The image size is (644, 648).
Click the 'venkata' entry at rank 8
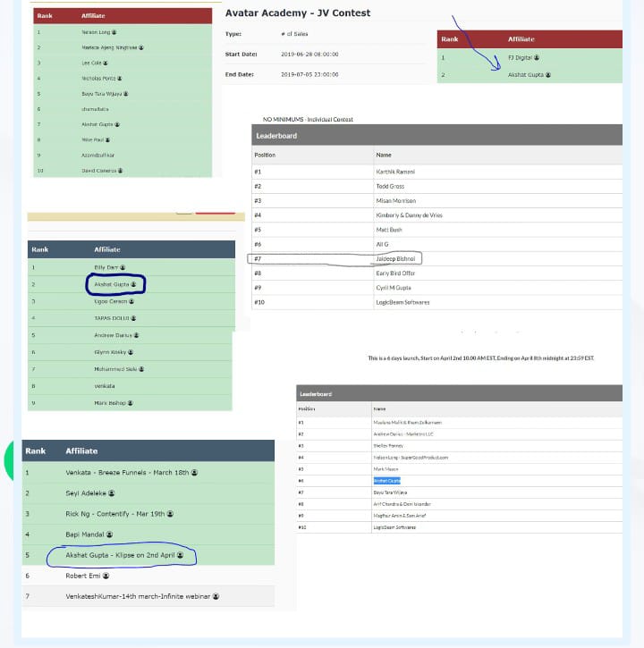coord(105,386)
